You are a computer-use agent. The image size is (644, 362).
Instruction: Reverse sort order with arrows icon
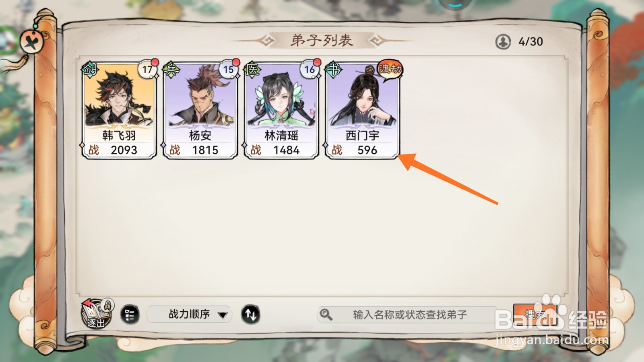click(x=250, y=315)
